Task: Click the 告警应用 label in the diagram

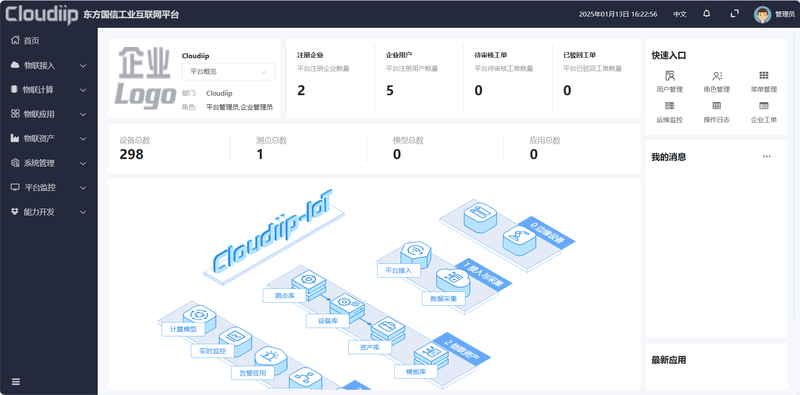Action: coord(253,373)
